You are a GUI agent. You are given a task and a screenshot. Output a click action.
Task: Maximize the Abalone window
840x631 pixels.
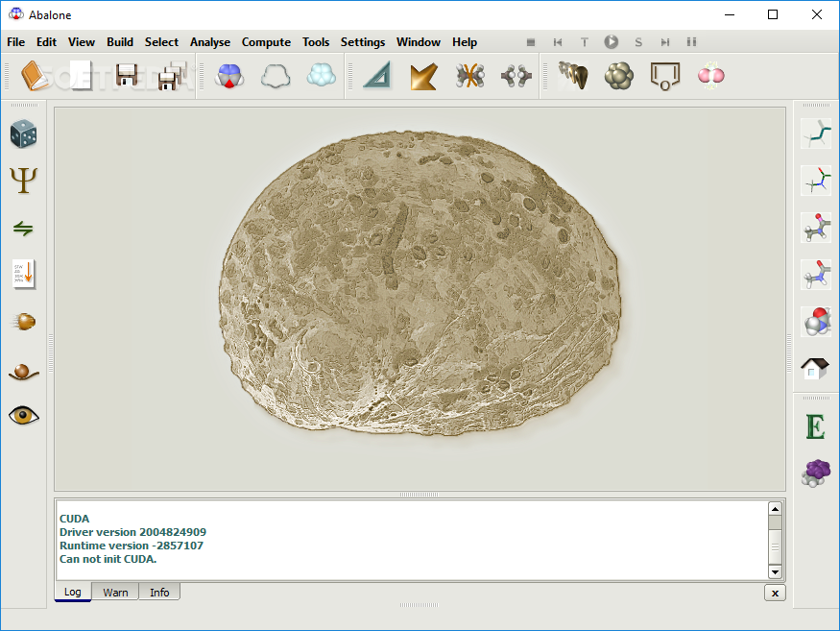point(773,14)
